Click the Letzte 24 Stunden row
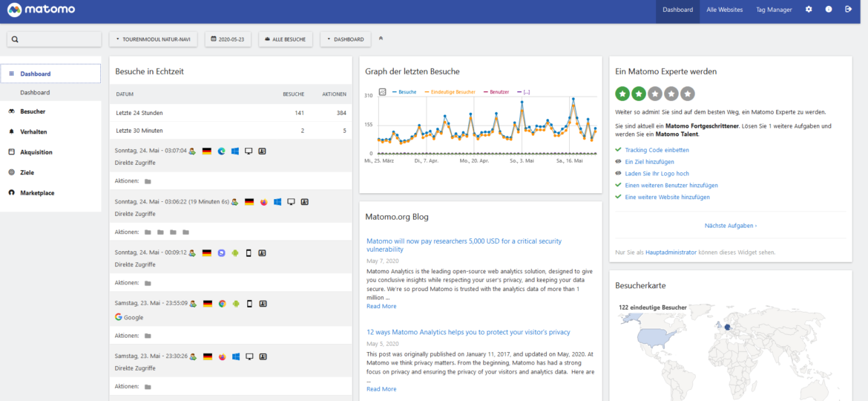This screenshot has height=401, width=868. 230,113
